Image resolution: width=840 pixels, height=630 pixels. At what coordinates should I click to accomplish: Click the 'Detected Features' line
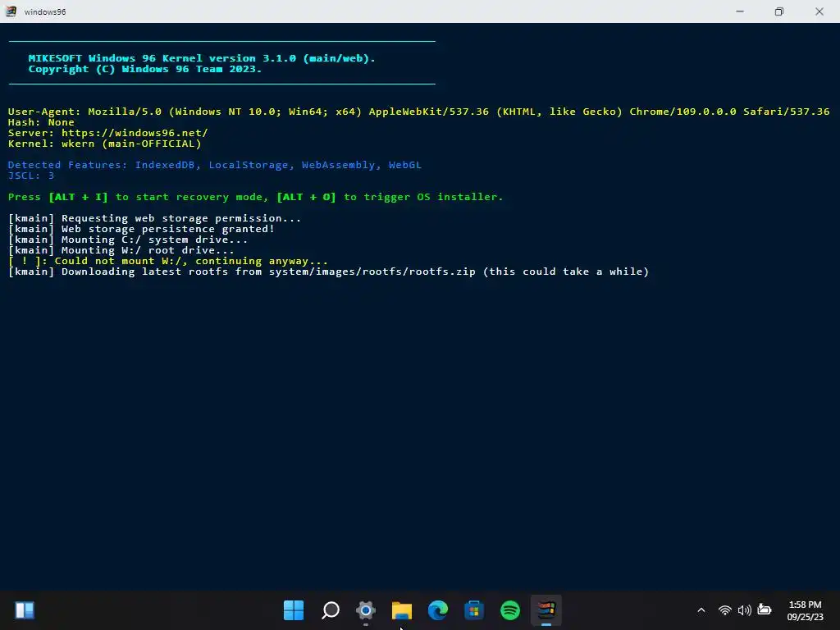coord(215,165)
